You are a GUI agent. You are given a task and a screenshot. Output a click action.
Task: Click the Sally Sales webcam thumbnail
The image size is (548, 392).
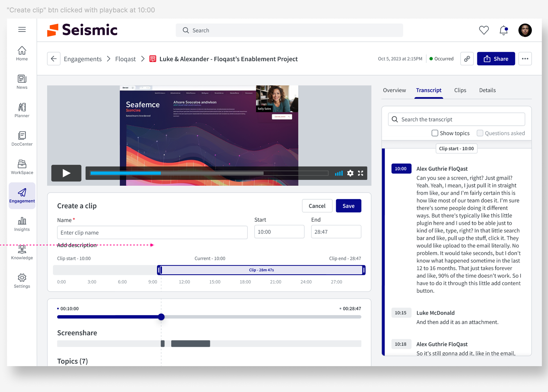coord(277,99)
